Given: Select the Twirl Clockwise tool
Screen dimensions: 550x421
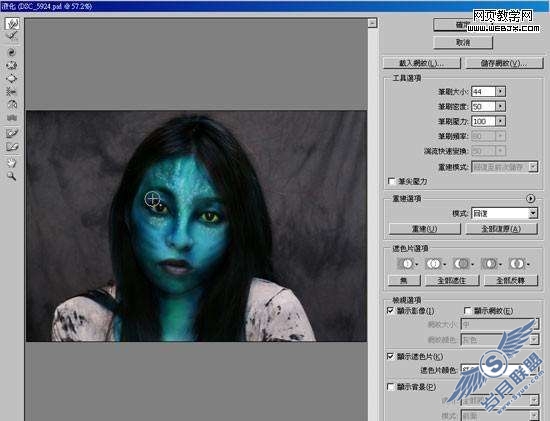Looking at the screenshot, I should (x=12, y=52).
